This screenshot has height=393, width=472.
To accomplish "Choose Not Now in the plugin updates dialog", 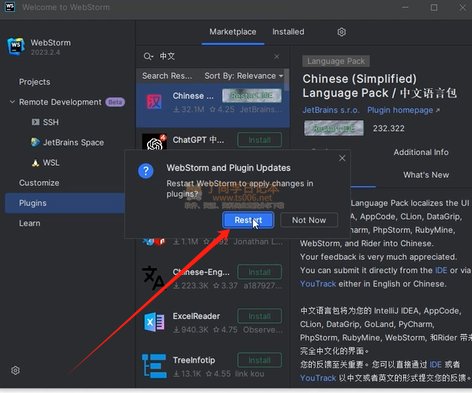I will pyautogui.click(x=309, y=220).
